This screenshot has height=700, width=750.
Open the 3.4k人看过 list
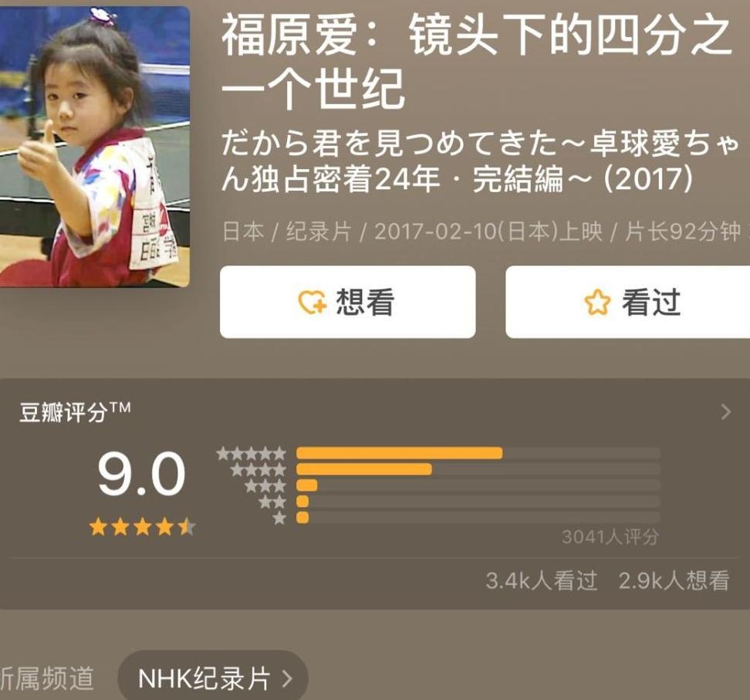tap(542, 580)
